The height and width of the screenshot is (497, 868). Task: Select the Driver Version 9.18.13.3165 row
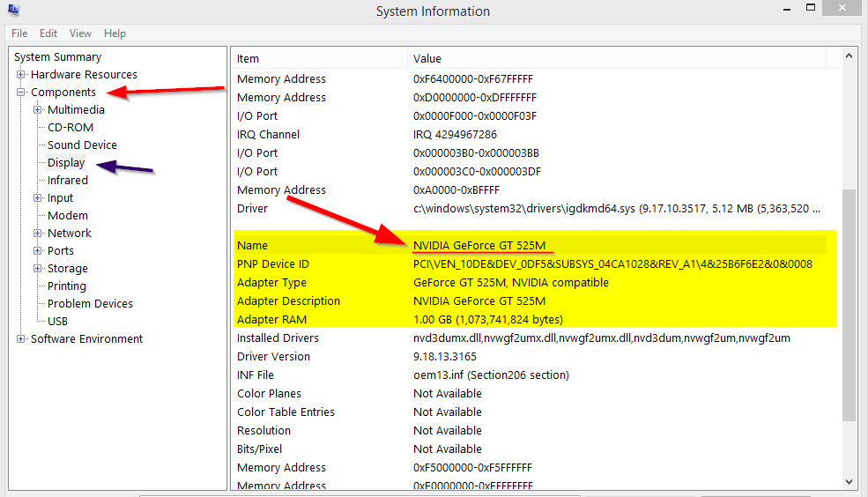530,356
